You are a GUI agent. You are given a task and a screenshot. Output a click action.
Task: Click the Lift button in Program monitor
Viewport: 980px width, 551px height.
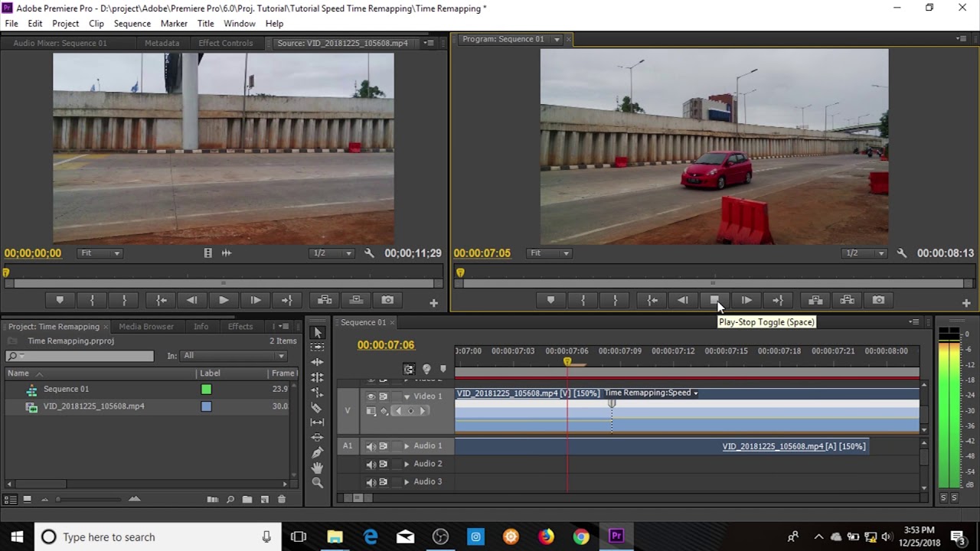(x=815, y=300)
